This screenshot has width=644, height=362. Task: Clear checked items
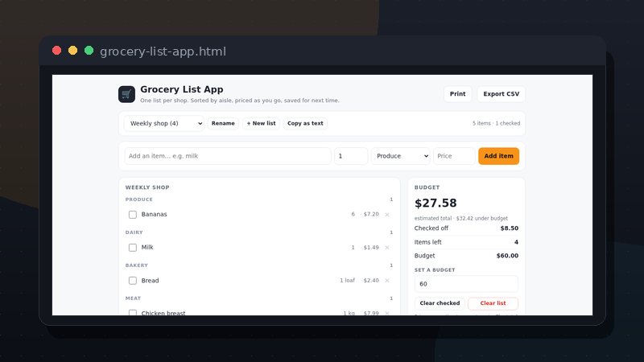(440, 303)
